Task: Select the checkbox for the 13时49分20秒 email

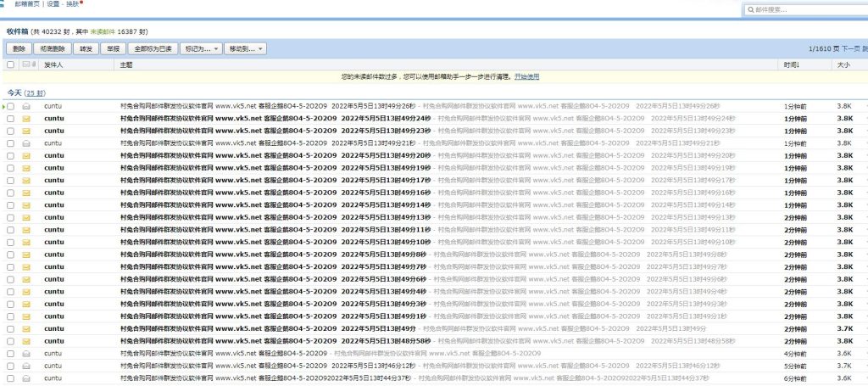Action: click(11, 155)
